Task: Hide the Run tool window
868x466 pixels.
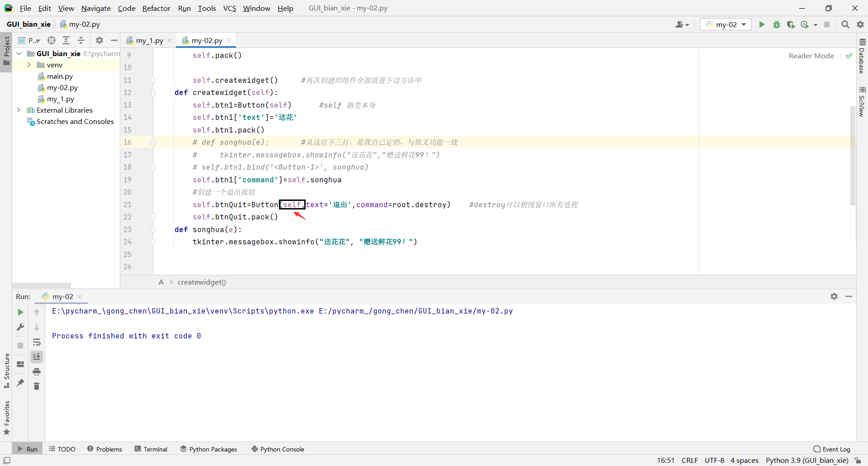Action: point(849,296)
